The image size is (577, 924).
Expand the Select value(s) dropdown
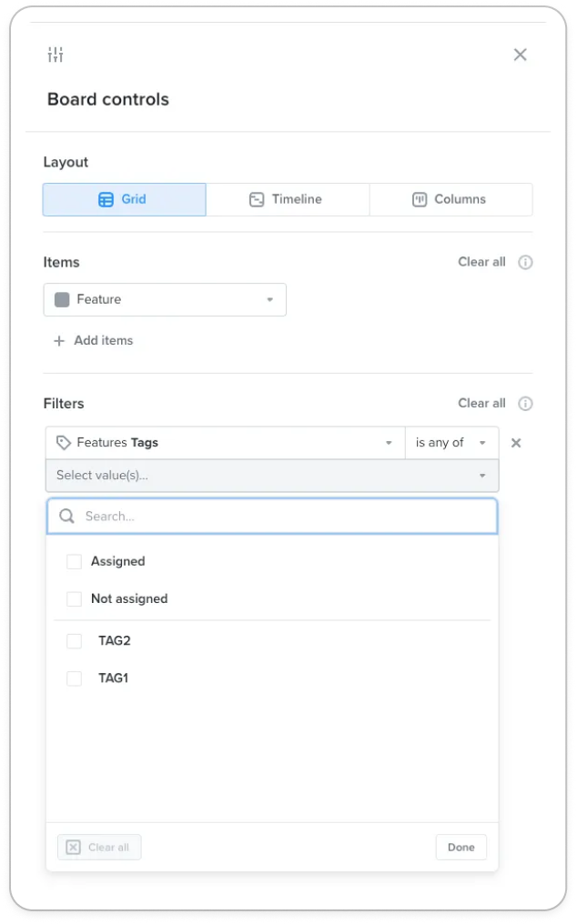pos(272,476)
